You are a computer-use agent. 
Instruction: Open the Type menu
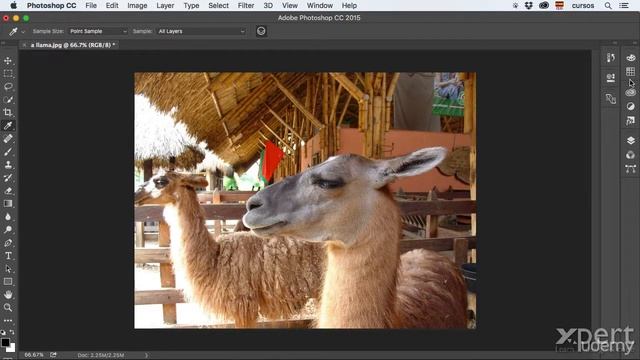coord(191,5)
